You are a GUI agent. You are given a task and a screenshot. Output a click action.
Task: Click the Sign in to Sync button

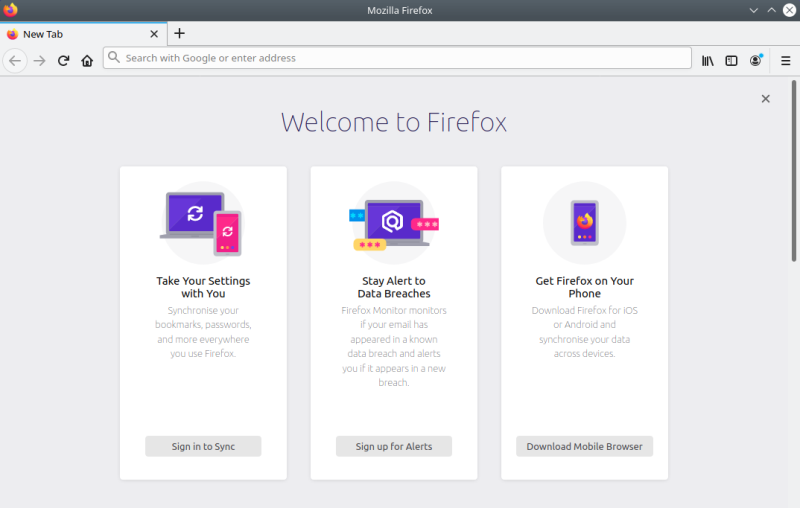pyautogui.click(x=203, y=446)
